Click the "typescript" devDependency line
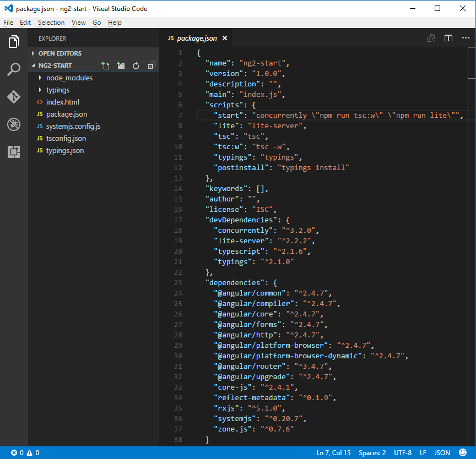The image size is (476, 459). pos(262,252)
